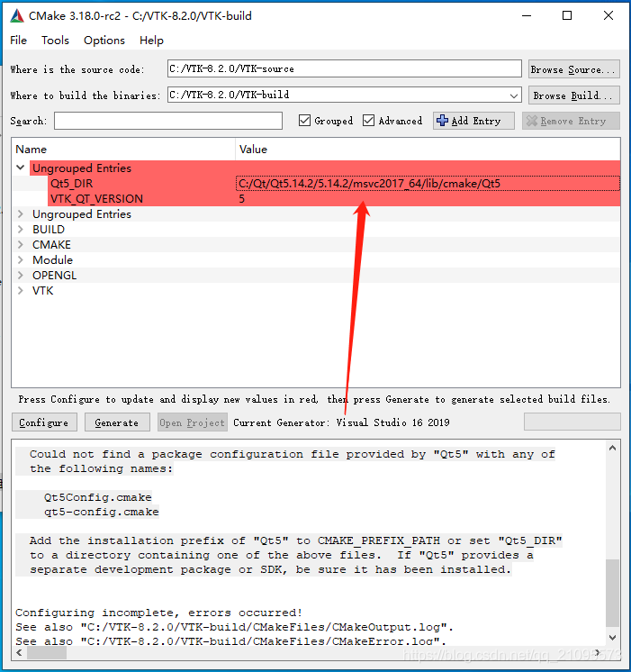Close the CMake window
This screenshot has width=631, height=672.
608,16
